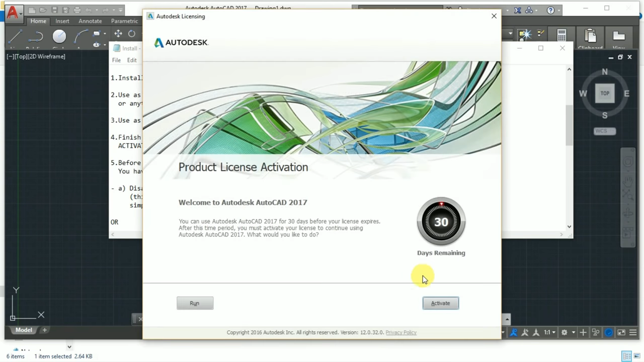Click the Run button in licensing dialog

point(195,303)
